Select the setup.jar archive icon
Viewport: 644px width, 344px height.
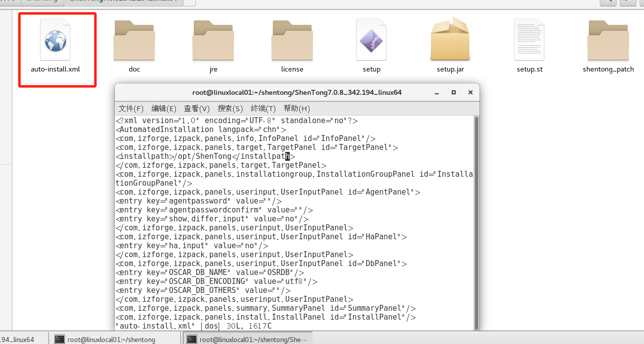pos(450,39)
